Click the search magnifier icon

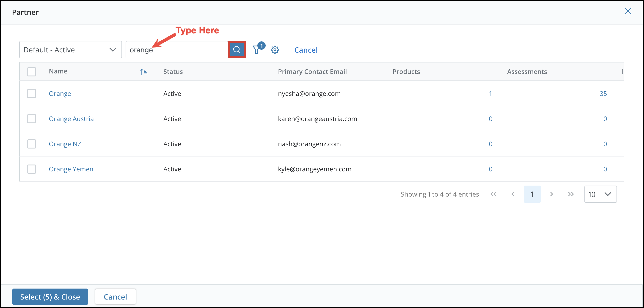237,49
